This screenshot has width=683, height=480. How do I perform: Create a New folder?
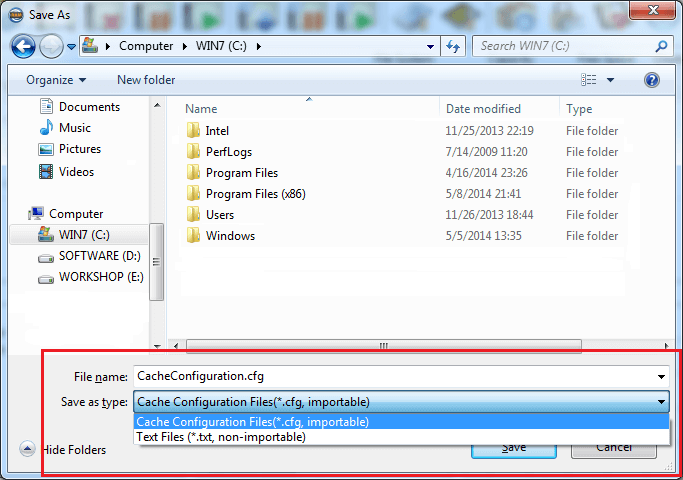(x=146, y=80)
